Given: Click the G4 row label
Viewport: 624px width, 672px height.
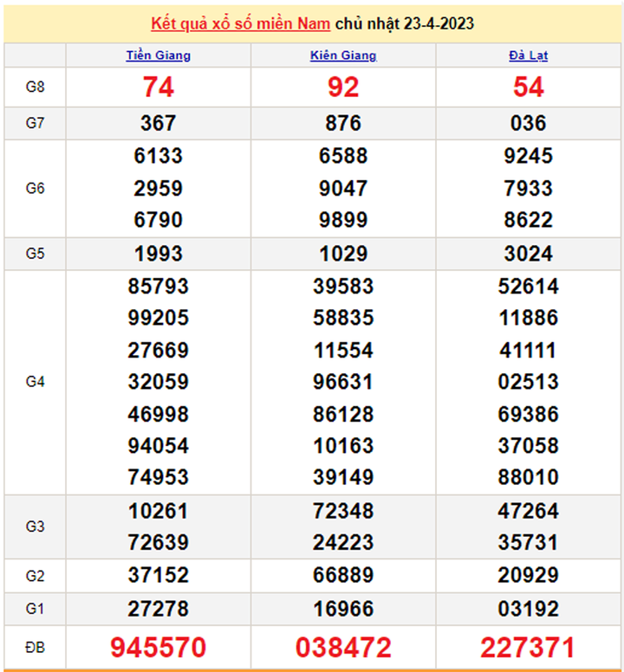Looking at the screenshot, I should 35,382.
